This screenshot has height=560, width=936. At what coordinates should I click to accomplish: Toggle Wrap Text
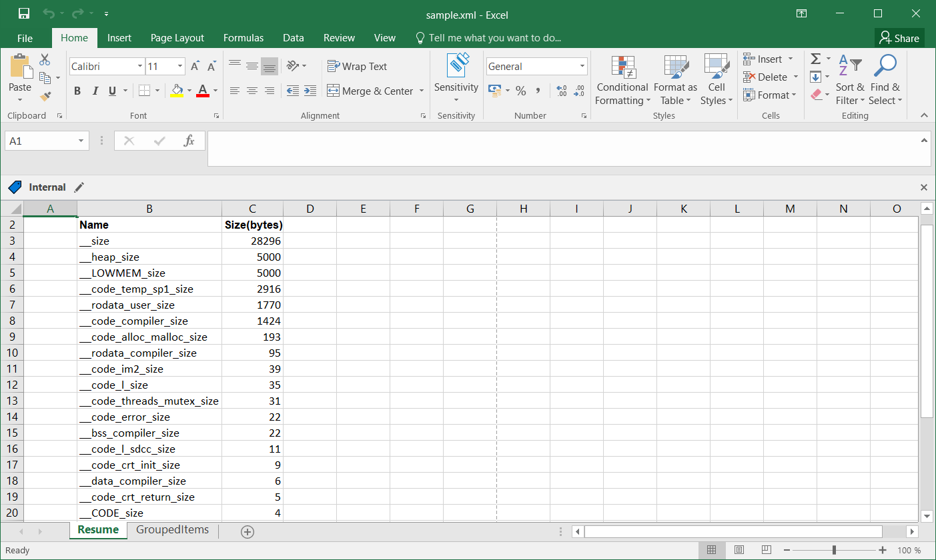pos(358,66)
